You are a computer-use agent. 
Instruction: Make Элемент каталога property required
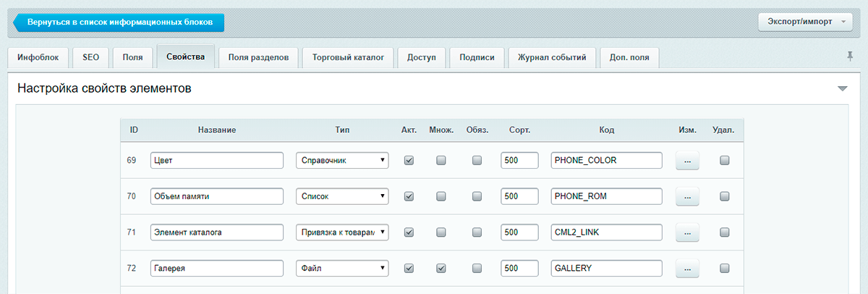coord(477,232)
